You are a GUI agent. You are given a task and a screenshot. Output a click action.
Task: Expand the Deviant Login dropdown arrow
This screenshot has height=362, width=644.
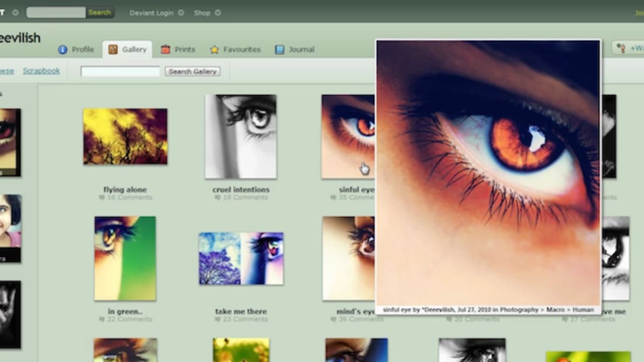[181, 12]
